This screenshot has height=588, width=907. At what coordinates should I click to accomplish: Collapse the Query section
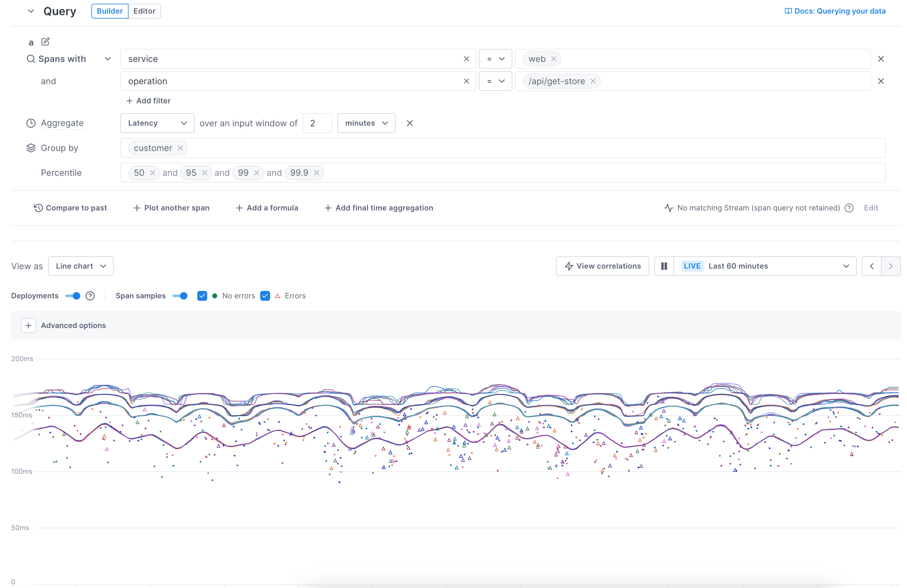pyautogui.click(x=31, y=11)
